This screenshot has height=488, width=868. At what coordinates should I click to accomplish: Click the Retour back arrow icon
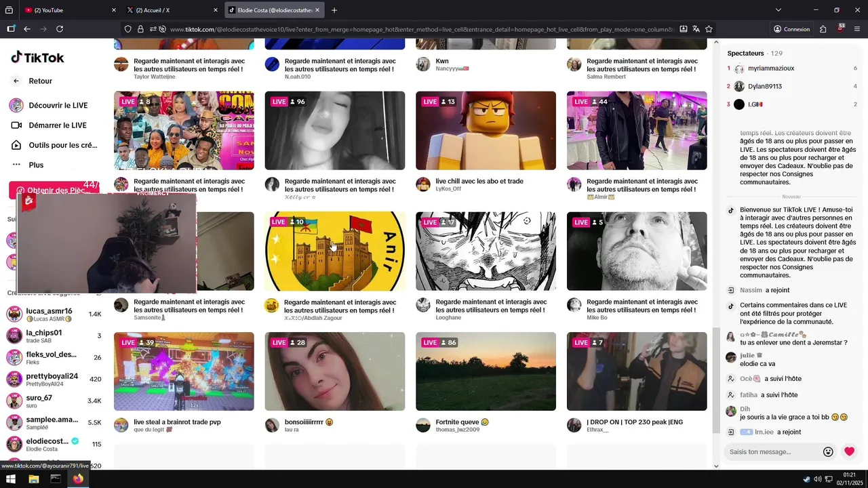pyautogui.click(x=16, y=81)
